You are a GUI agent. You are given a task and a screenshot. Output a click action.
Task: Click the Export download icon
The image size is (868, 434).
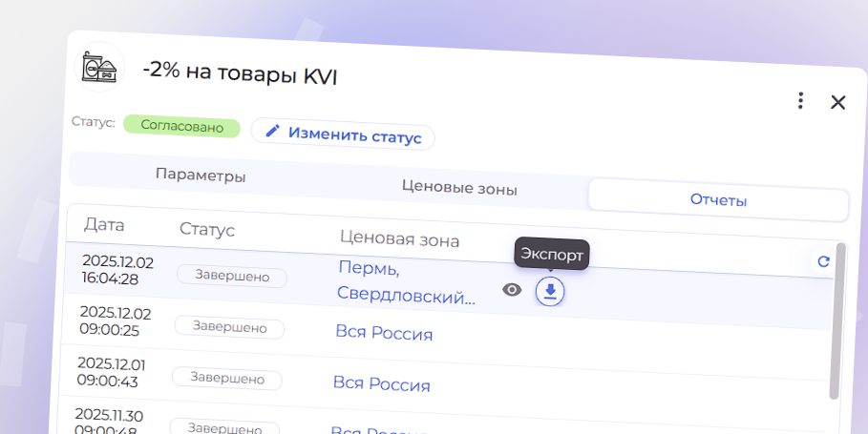pos(550,291)
